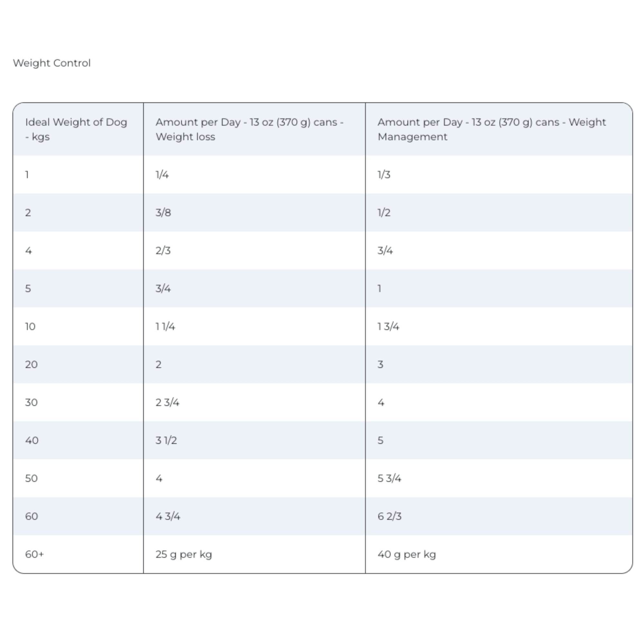Click the 40 g per kg cell
The height and width of the screenshot is (644, 644).
pos(407,555)
